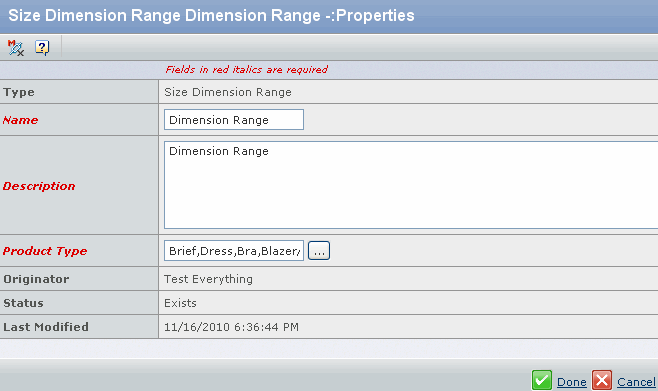
Task: Click the green checkmark Done icon
Action: tap(542, 381)
